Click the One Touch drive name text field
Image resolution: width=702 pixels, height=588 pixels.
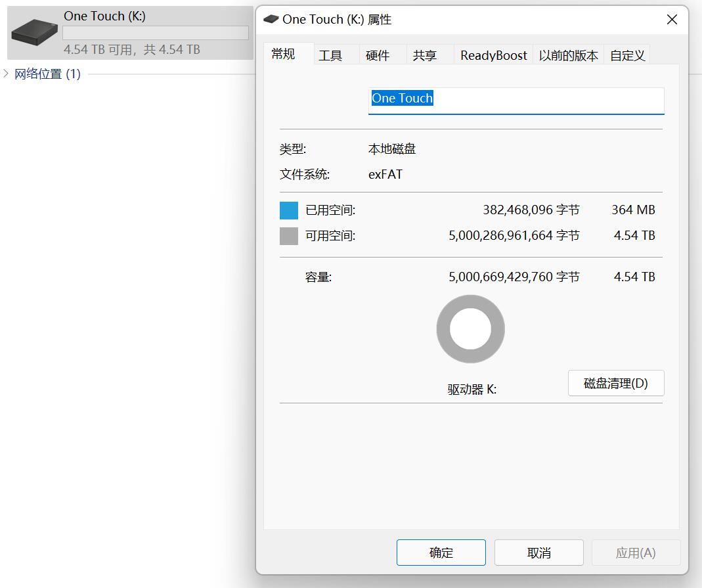point(516,99)
